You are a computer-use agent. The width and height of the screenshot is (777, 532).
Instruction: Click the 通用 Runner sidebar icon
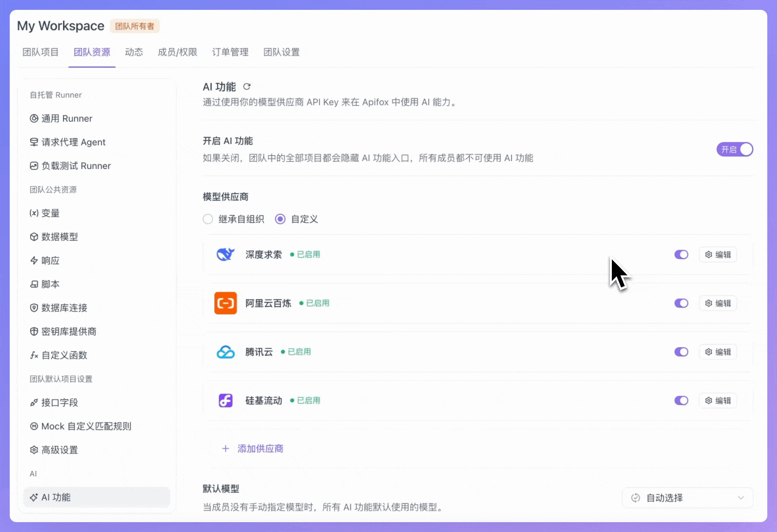click(x=34, y=118)
